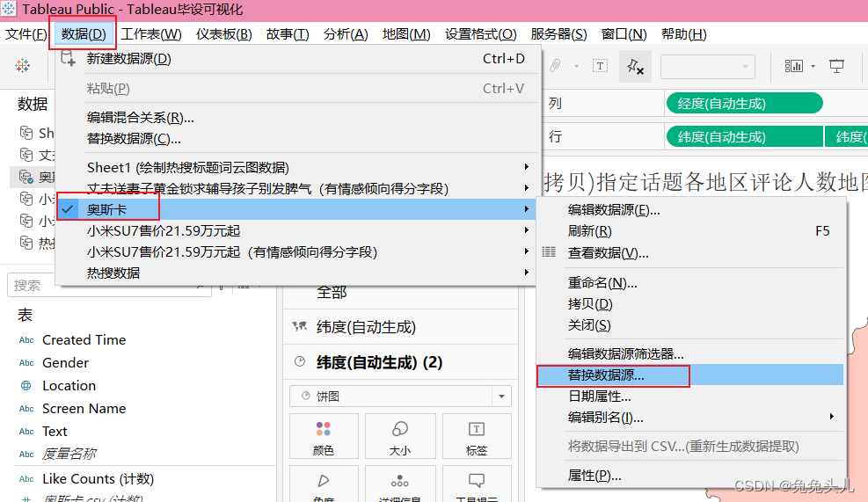Expand 小米SU7售价21.59万元起 first submenu
Screen dimensions: 868x502
pos(527,230)
